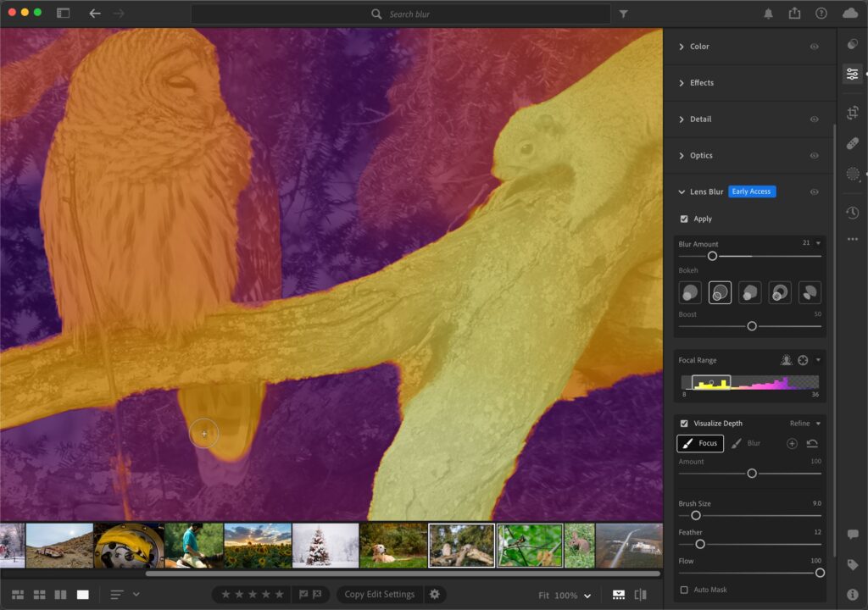Screen dimensions: 868x610
Task: Select the Blur brush button
Action: pos(746,443)
